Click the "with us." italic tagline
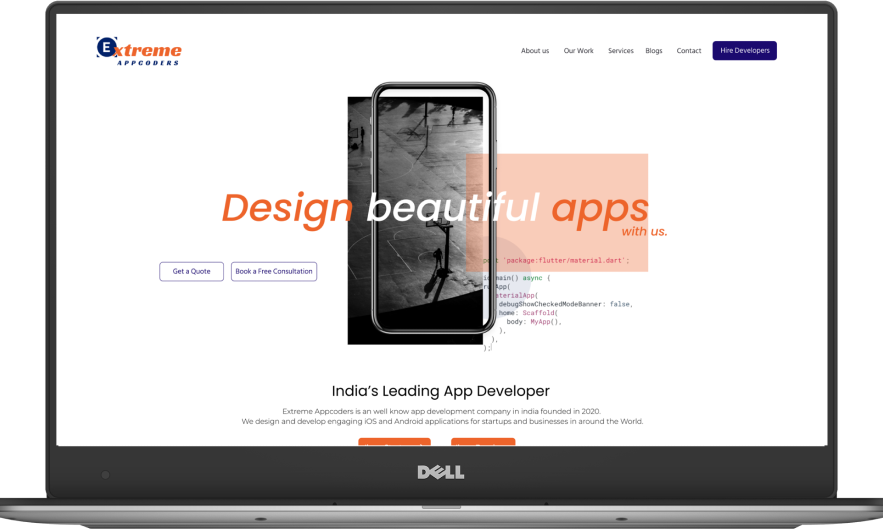This screenshot has height=529, width=883. pyautogui.click(x=644, y=232)
